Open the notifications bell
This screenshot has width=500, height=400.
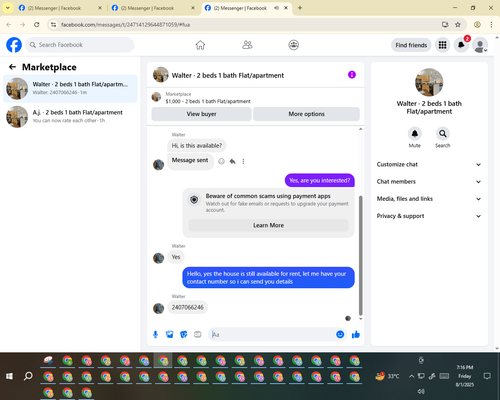461,45
